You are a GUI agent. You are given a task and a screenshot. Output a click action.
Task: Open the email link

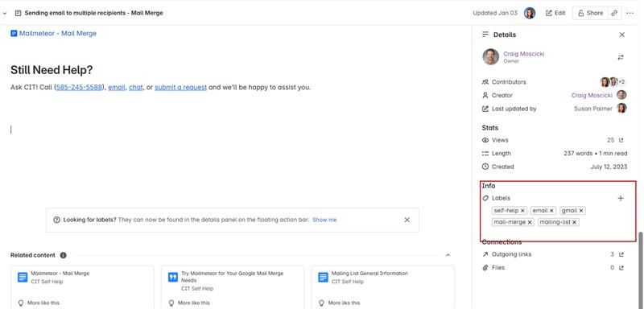[x=116, y=88]
